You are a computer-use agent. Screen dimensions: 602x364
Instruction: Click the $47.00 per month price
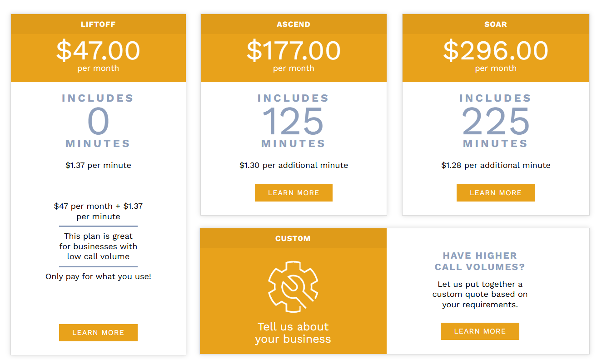pyautogui.click(x=98, y=51)
